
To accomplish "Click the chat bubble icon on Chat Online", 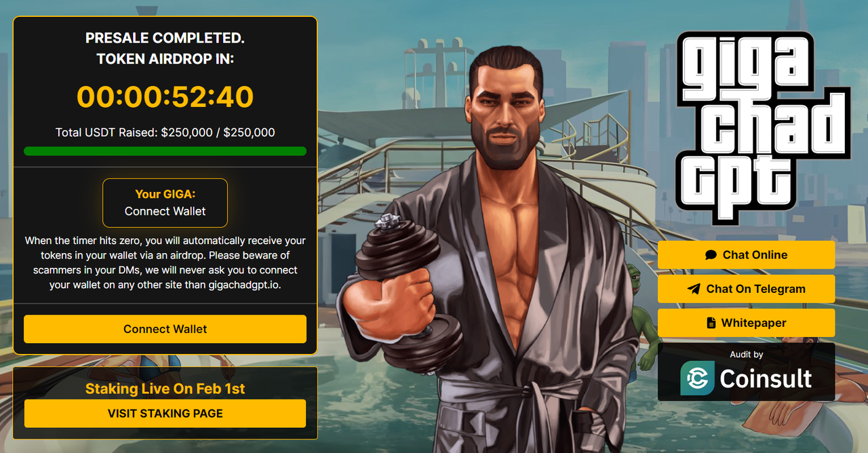I will pyautogui.click(x=711, y=255).
